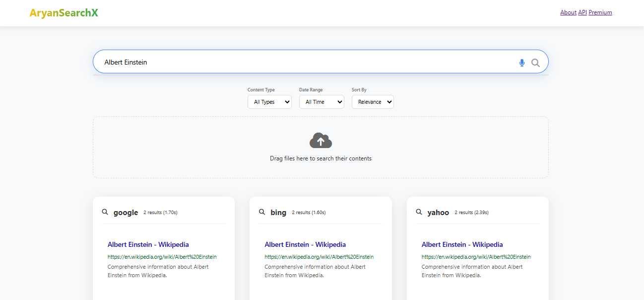Click the microphone icon for voice search
Viewport: 644px width, 300px height.
coord(521,63)
